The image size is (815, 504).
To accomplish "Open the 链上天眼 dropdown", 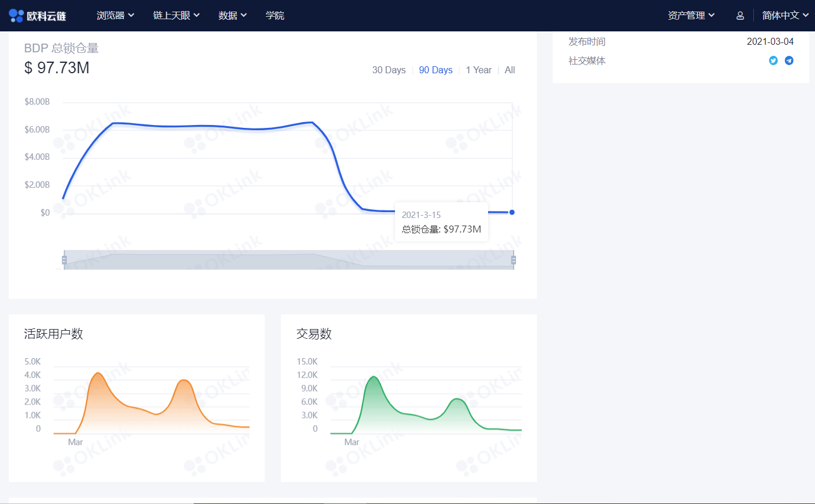I will (176, 15).
